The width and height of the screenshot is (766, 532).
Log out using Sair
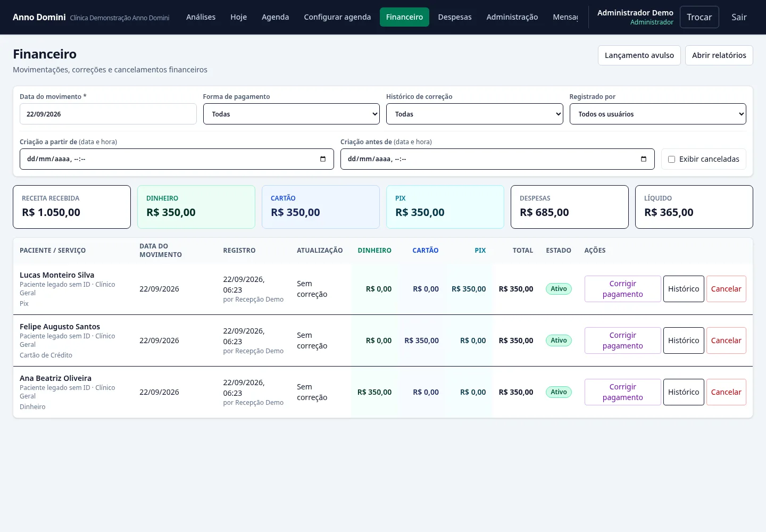click(739, 17)
